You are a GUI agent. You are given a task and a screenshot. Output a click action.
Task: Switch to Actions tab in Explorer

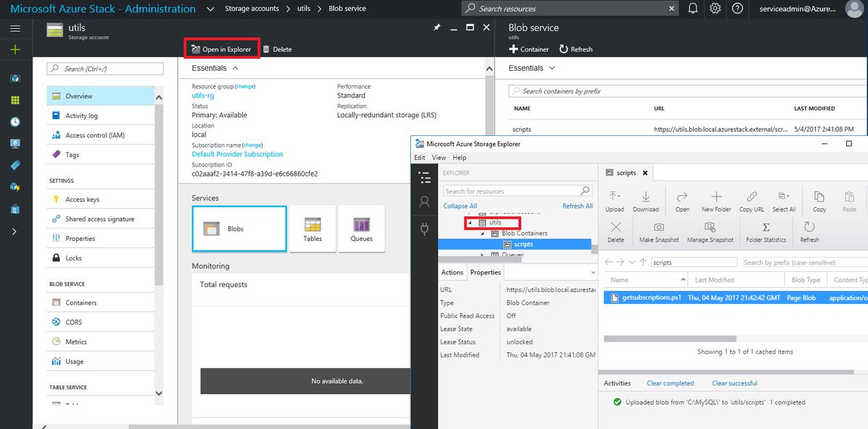click(x=452, y=272)
